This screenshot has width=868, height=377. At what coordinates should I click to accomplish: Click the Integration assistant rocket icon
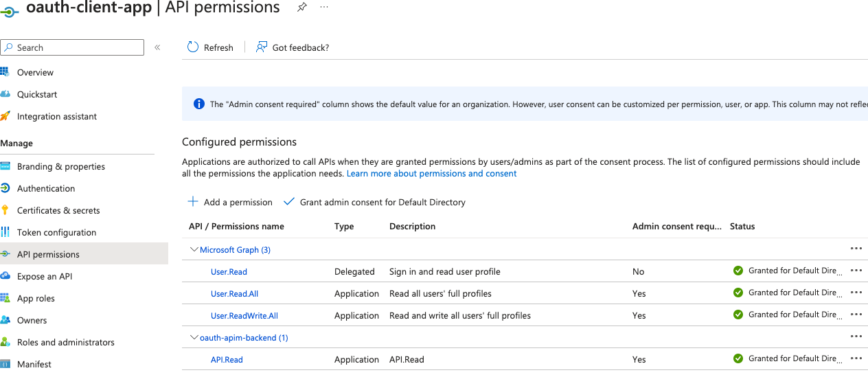pos(5,116)
